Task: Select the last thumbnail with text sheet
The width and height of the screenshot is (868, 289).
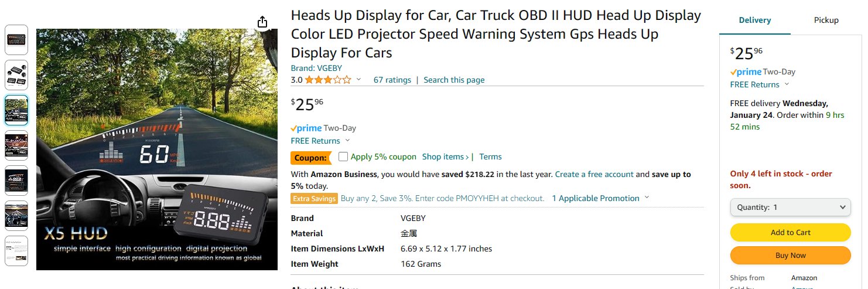Action: (16, 251)
